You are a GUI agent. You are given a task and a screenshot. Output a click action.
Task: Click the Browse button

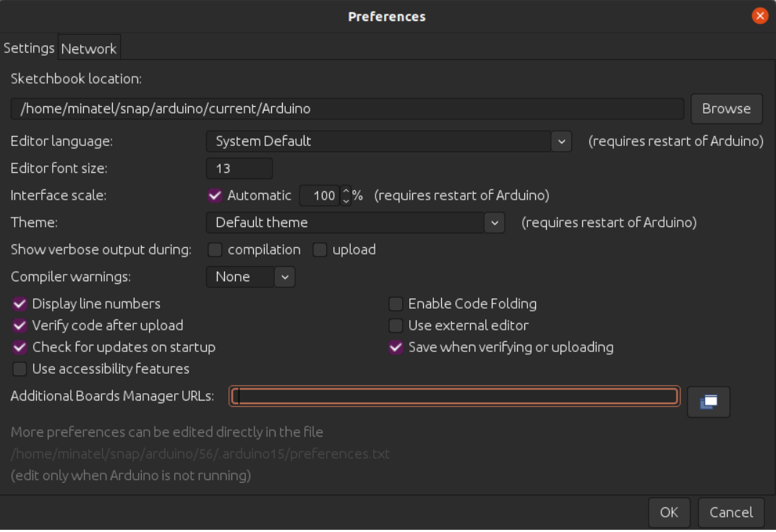pos(726,108)
